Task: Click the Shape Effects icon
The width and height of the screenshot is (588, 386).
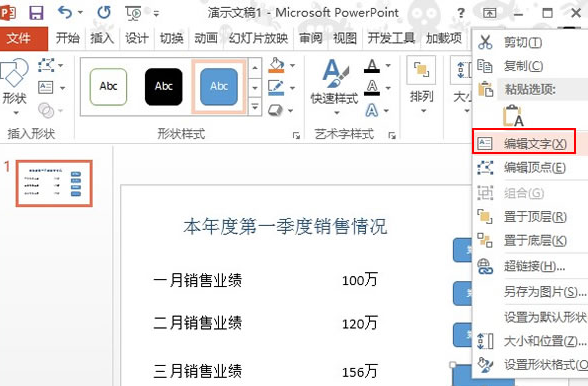Action: click(x=276, y=110)
